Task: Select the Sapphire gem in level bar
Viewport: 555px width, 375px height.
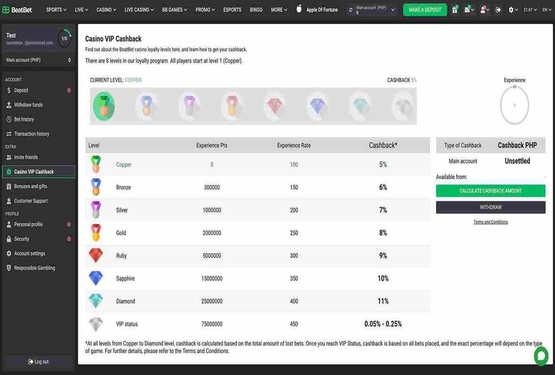Action: click(317, 106)
